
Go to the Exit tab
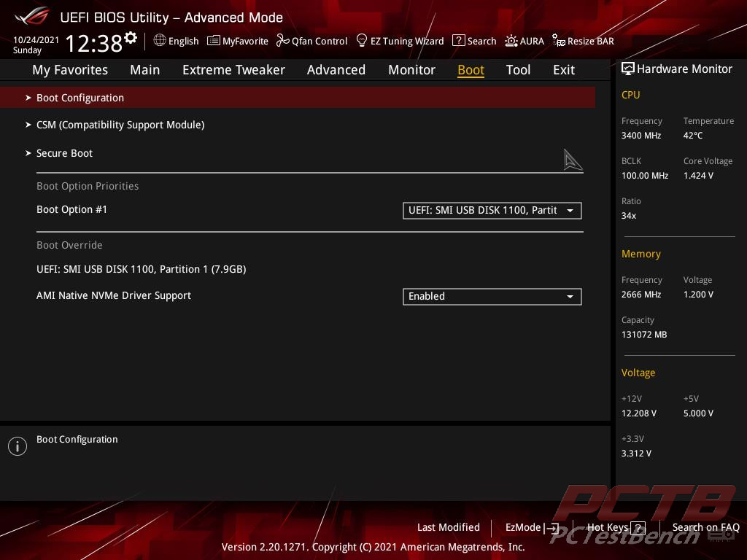564,70
